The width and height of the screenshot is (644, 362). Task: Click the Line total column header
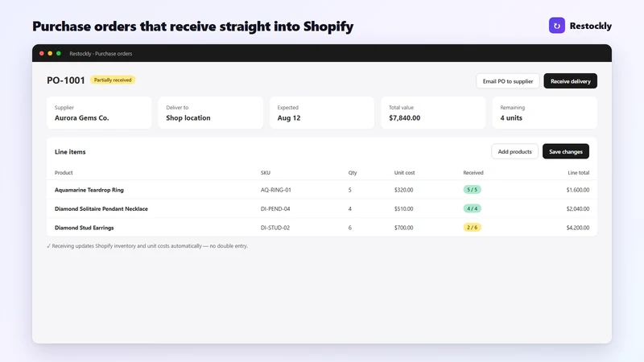coord(578,173)
